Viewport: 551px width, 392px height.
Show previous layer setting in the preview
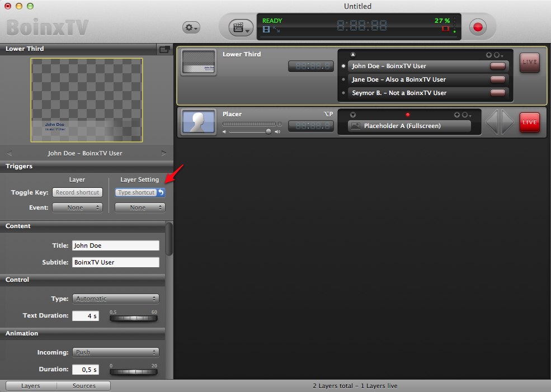9,153
